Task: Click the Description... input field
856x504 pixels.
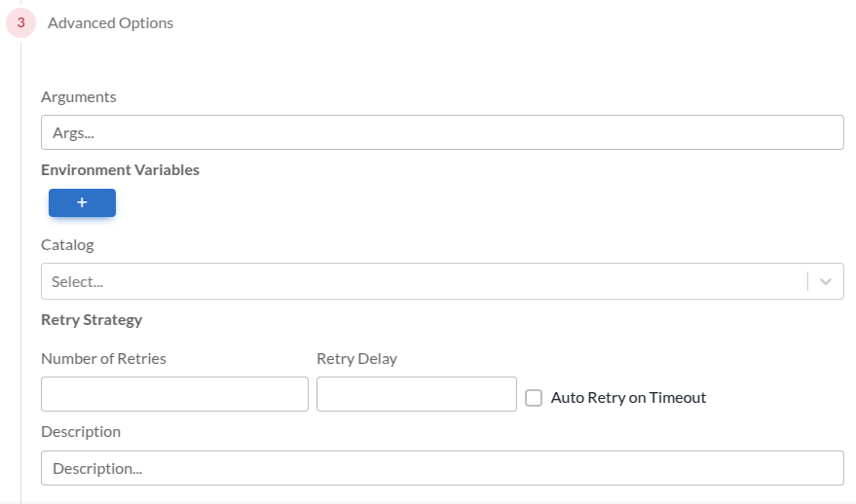Action: (x=442, y=468)
